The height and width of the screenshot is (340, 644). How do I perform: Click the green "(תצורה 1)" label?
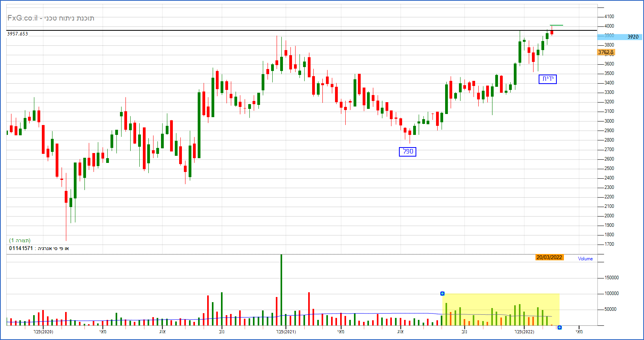tap(20, 241)
